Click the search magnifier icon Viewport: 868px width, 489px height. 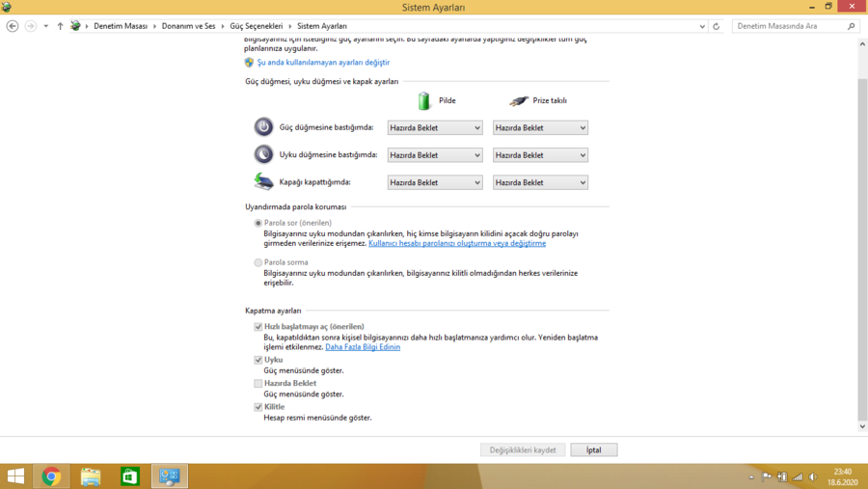(x=851, y=26)
